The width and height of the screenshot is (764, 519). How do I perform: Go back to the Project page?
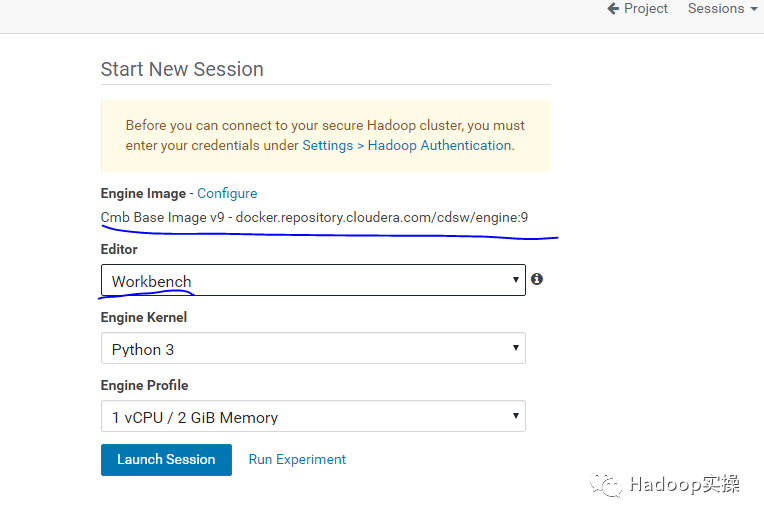tap(637, 8)
